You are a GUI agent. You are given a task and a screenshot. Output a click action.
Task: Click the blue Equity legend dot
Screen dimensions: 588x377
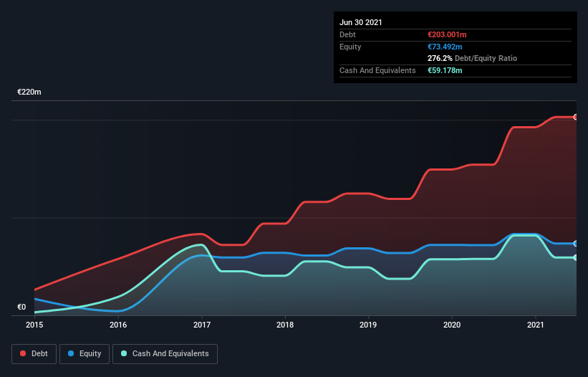[x=71, y=353]
